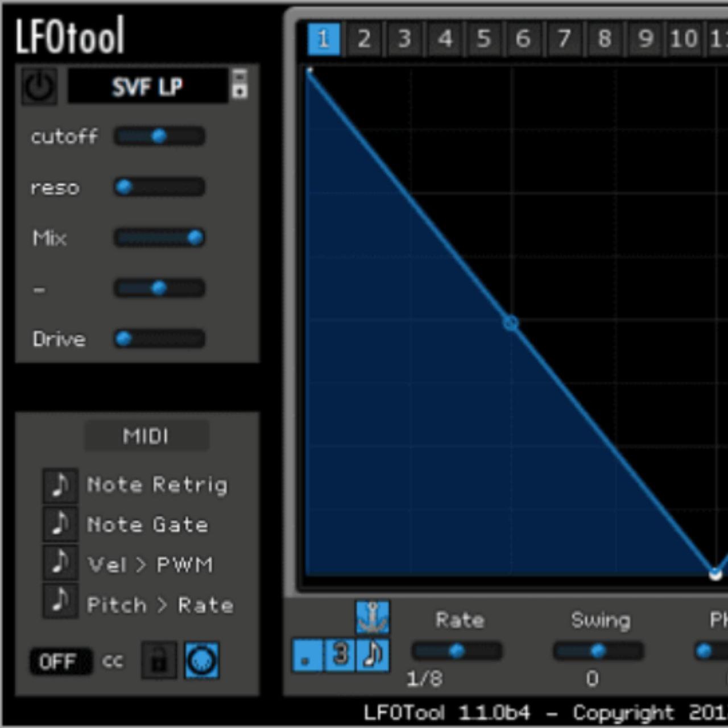The image size is (728, 728).
Task: Toggle the note sync icon by Rate
Action: [x=373, y=655]
